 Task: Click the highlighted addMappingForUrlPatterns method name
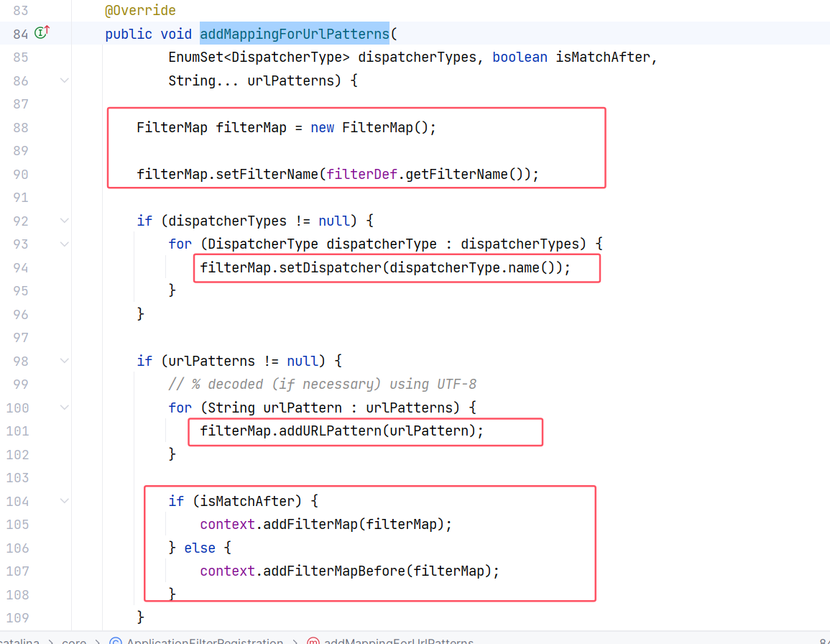coord(294,34)
